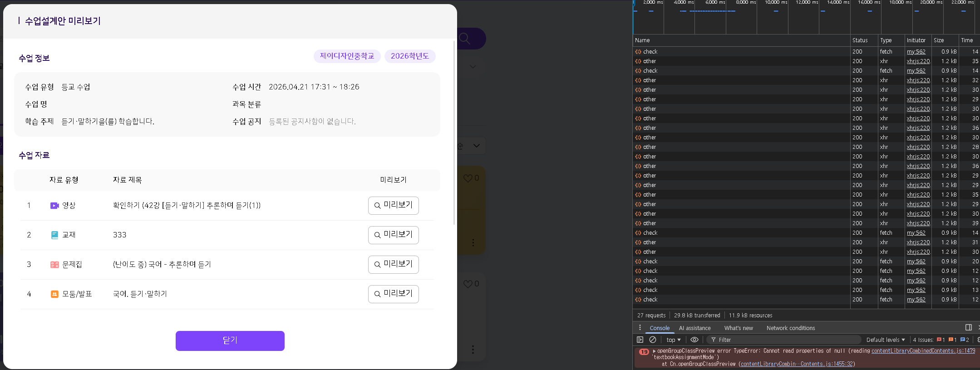980x370 pixels.
Task: Expand the openGroupClassPreview error message
Action: 654,351
